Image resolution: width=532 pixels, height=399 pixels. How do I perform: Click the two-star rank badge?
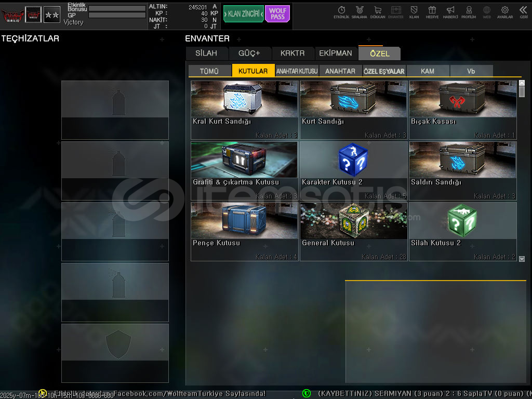click(52, 15)
